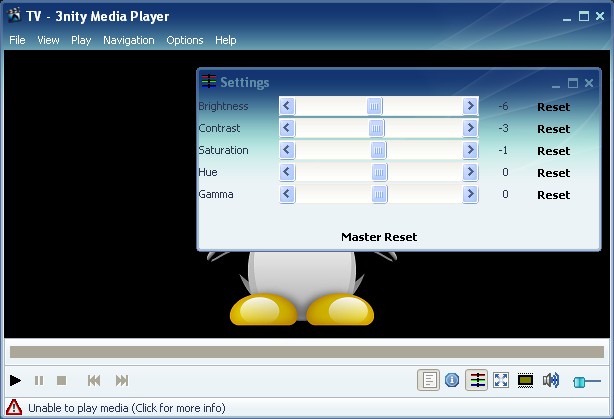Click the red warning triangle icon

point(14,408)
